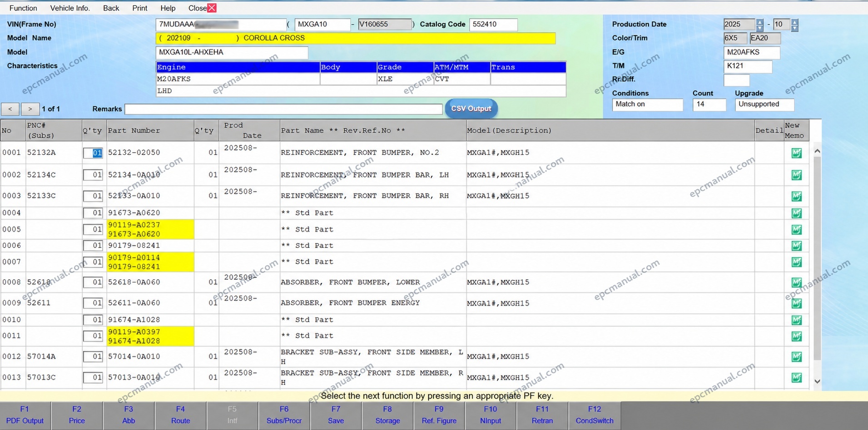Open New Memo icon for row 0002
This screenshot has height=430, width=868.
(x=796, y=175)
